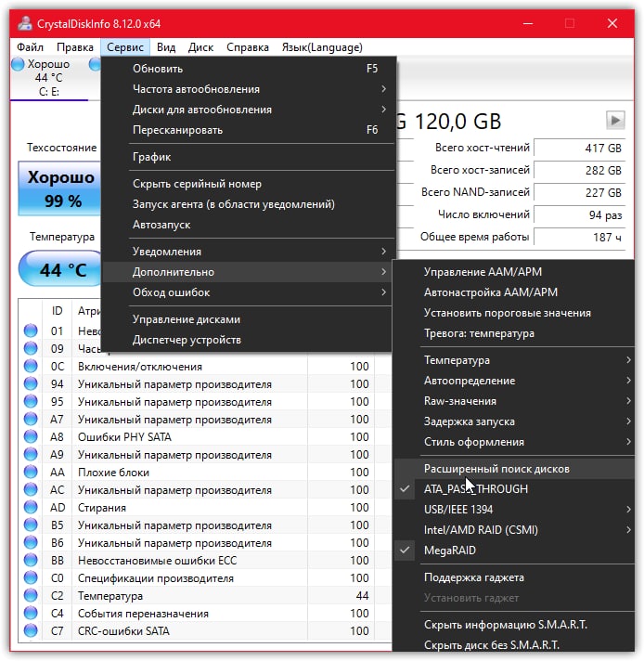644x661 pixels.
Task: Open Управление дисками entry
Action: coord(248,319)
